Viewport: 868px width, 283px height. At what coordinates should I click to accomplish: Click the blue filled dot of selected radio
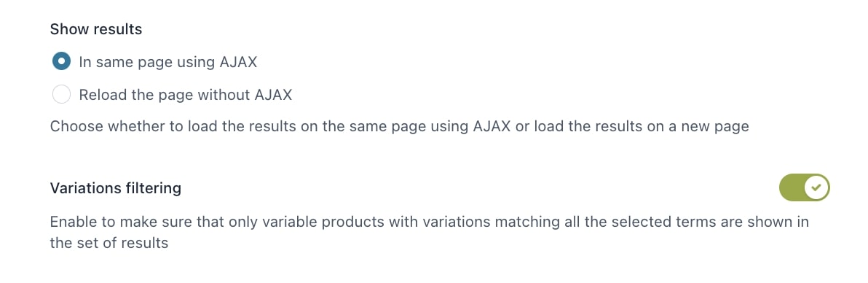[61, 61]
